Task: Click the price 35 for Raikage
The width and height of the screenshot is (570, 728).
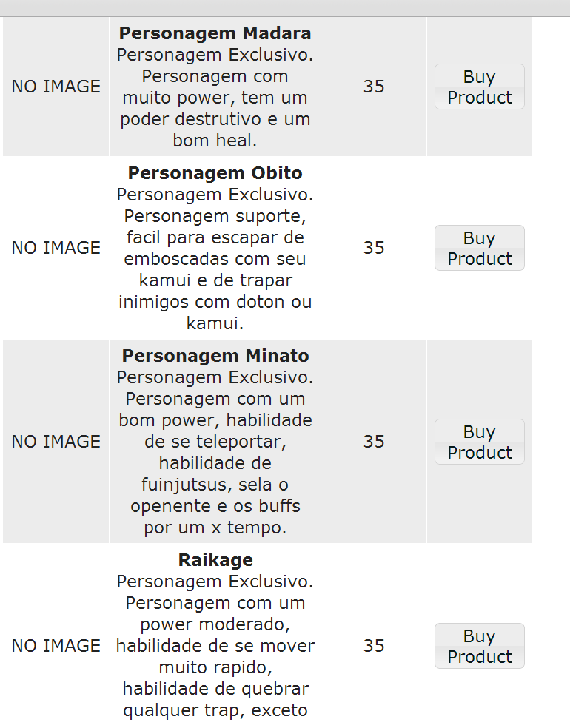Action: [x=374, y=646]
